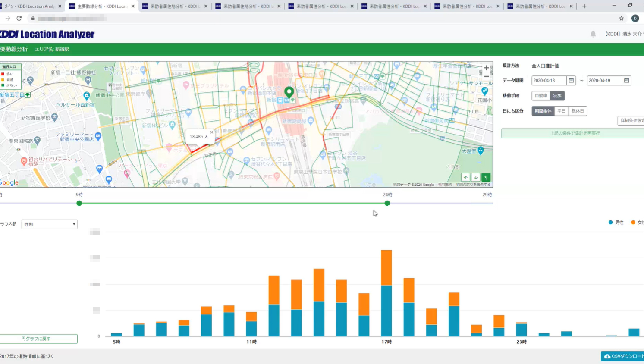Screen dimensions: 644x364
Task: Show upward direction traffic arrow button
Action: [x=465, y=177]
